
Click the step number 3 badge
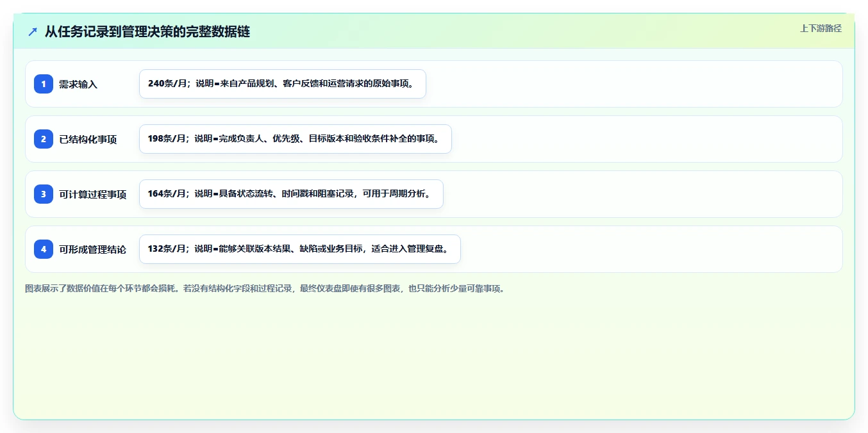44,194
